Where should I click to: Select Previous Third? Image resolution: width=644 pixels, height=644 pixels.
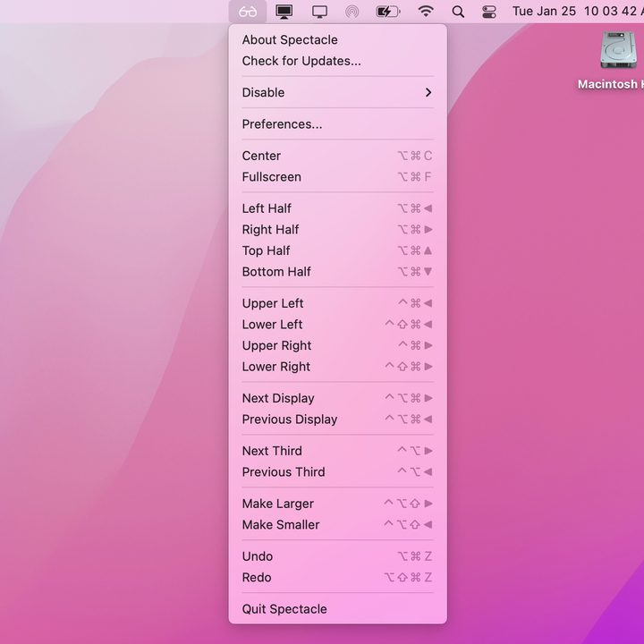[337, 472]
